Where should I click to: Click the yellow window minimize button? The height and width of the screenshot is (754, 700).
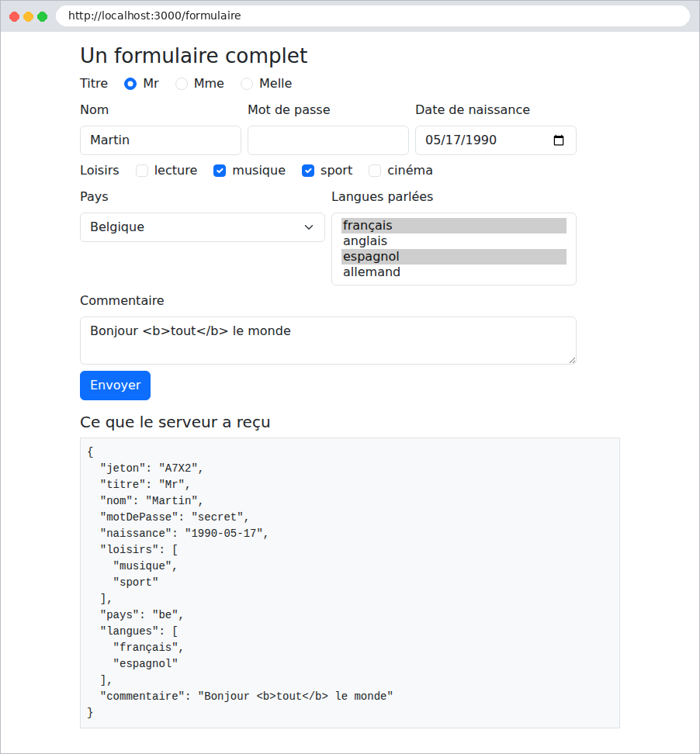(x=29, y=17)
